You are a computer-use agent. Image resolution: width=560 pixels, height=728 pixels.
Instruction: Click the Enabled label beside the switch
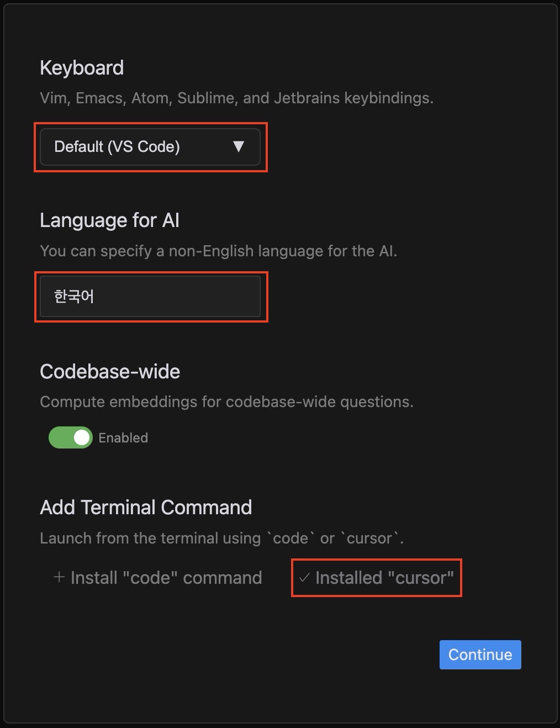click(x=123, y=438)
